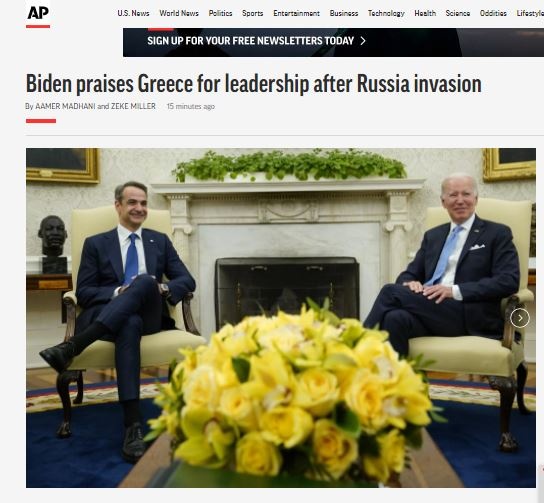This screenshot has height=503, width=544.
Task: Click the arrow chevron after newsletter signup text
Action: point(363,41)
